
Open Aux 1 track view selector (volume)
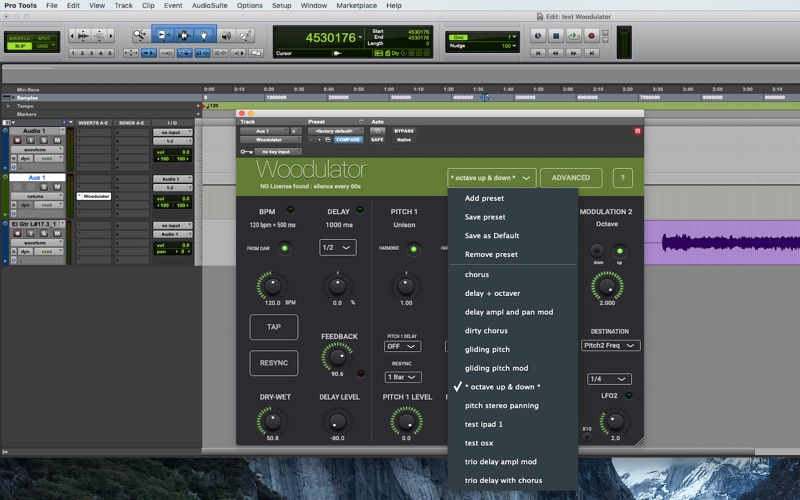[x=37, y=196]
